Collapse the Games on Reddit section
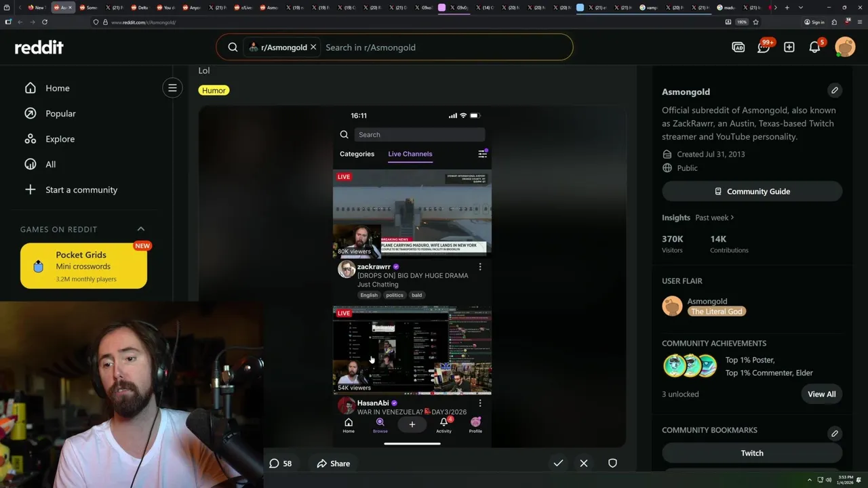 [x=141, y=229]
